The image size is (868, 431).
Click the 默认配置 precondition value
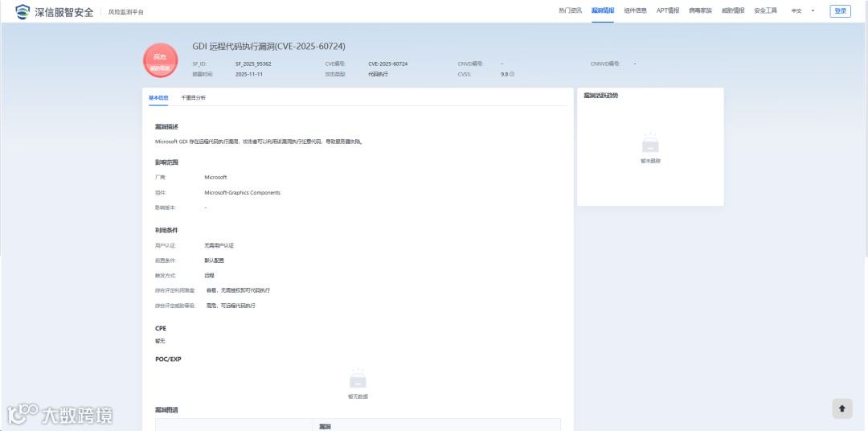(215, 260)
